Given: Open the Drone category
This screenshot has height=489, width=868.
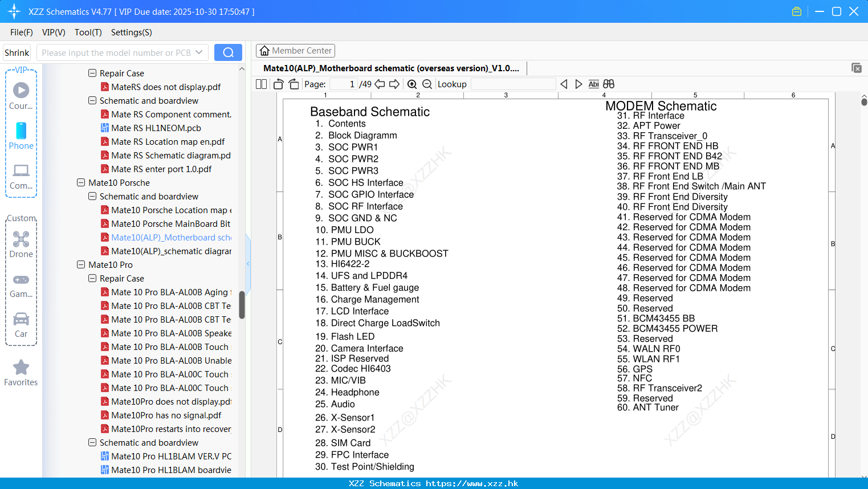Looking at the screenshot, I should [x=21, y=244].
